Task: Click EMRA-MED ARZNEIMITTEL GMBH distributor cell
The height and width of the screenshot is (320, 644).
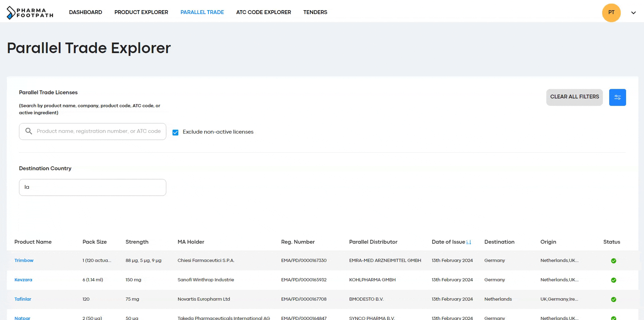Action: 385,261
